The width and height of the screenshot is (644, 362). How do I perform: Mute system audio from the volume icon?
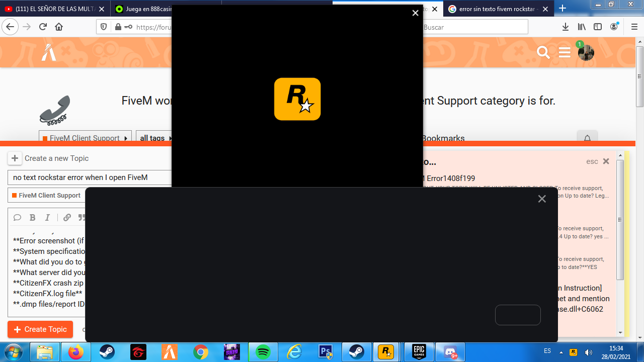588,351
